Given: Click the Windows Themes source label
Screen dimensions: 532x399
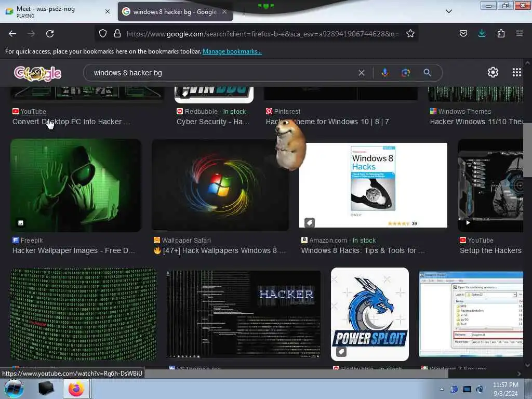Looking at the screenshot, I should click(464, 112).
